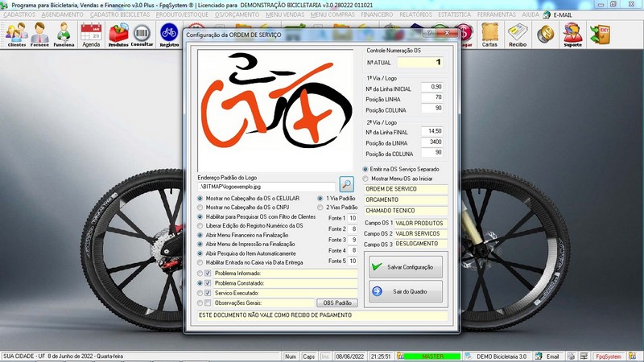Toggle Abrir Pesquisa do Item Automaticamente
The image size is (644, 362).
(x=200, y=253)
